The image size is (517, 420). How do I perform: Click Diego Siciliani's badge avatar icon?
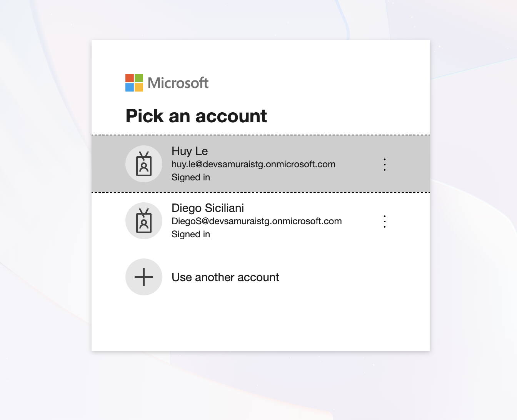coord(144,221)
